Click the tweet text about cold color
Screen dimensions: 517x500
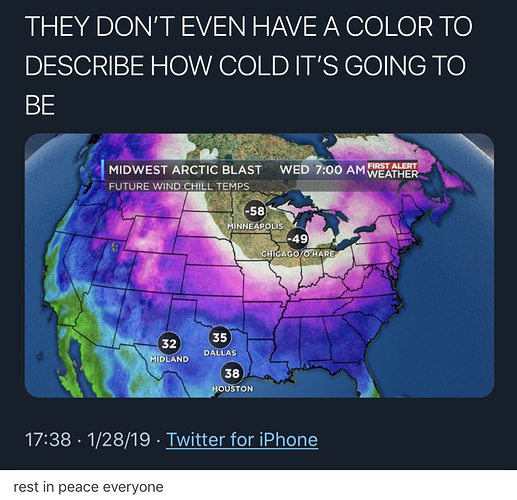pos(248,65)
